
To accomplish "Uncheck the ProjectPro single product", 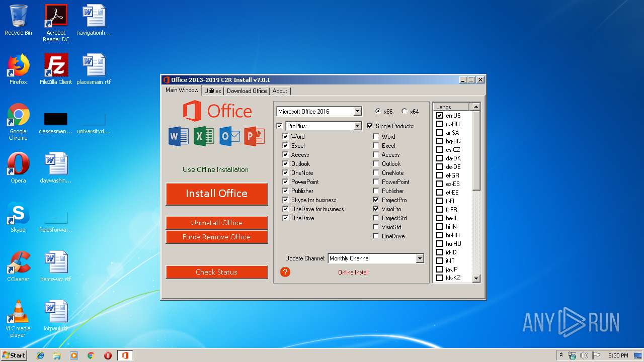I will point(376,200).
